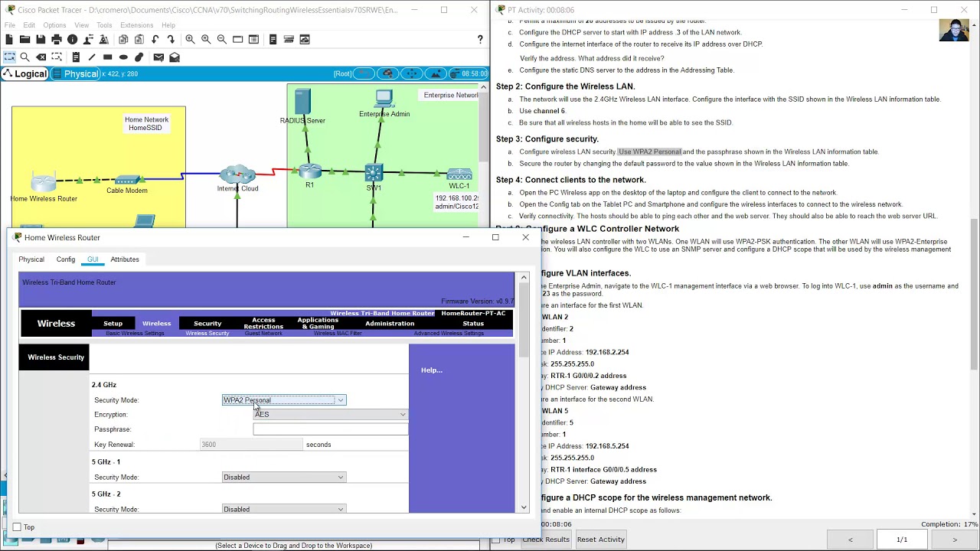The width and height of the screenshot is (980, 551).
Task: Click the Help link in router GUI
Action: pos(431,370)
